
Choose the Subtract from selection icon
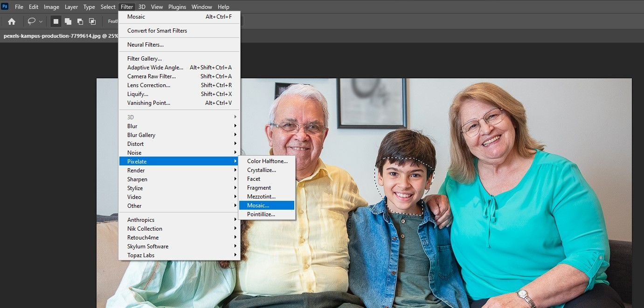tap(80, 21)
